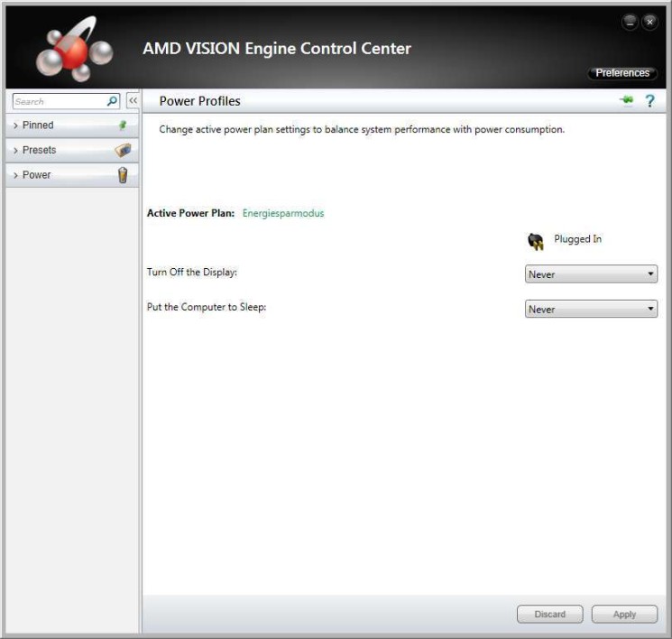This screenshot has width=672, height=639.
Task: Open the Put the Computer to Sleep dropdown
Action: coord(591,309)
